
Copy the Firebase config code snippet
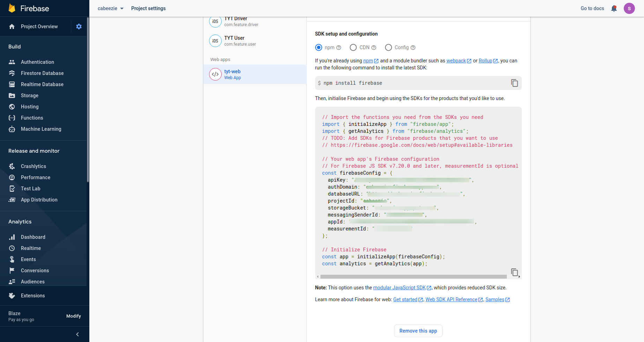[x=514, y=272]
